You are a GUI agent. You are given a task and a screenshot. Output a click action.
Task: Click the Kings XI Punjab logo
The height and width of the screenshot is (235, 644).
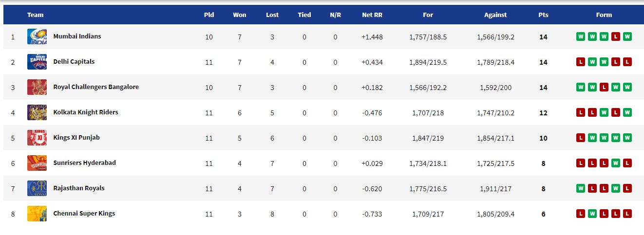click(37, 138)
